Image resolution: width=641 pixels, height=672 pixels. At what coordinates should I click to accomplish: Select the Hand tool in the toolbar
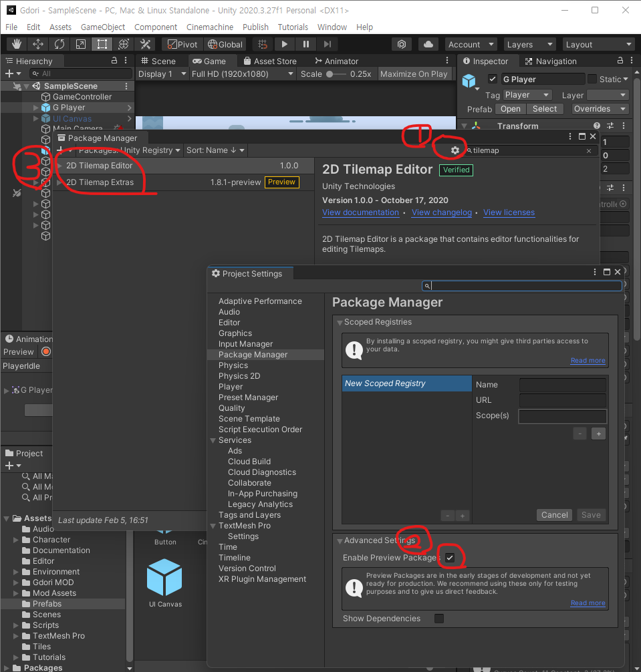click(17, 44)
